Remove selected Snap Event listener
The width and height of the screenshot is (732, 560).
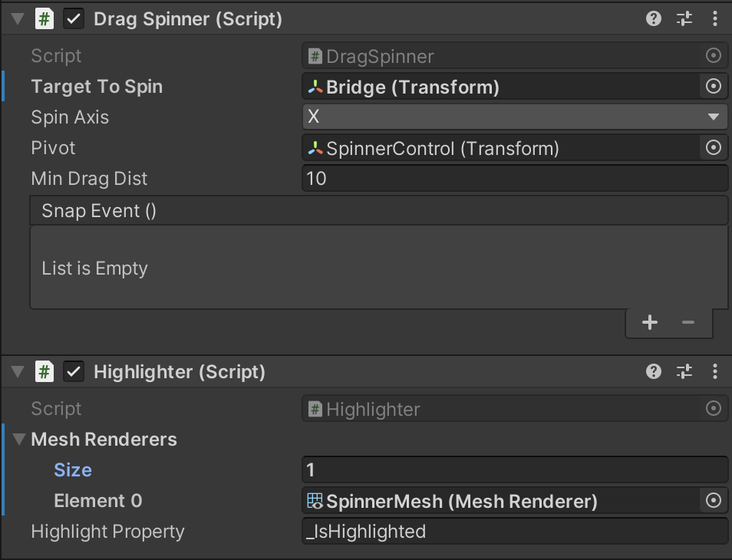pos(688,322)
